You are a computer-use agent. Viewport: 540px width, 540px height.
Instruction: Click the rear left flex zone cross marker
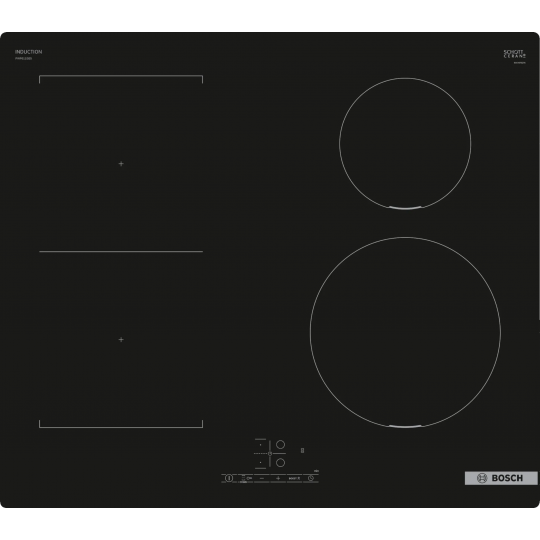pos(121,164)
